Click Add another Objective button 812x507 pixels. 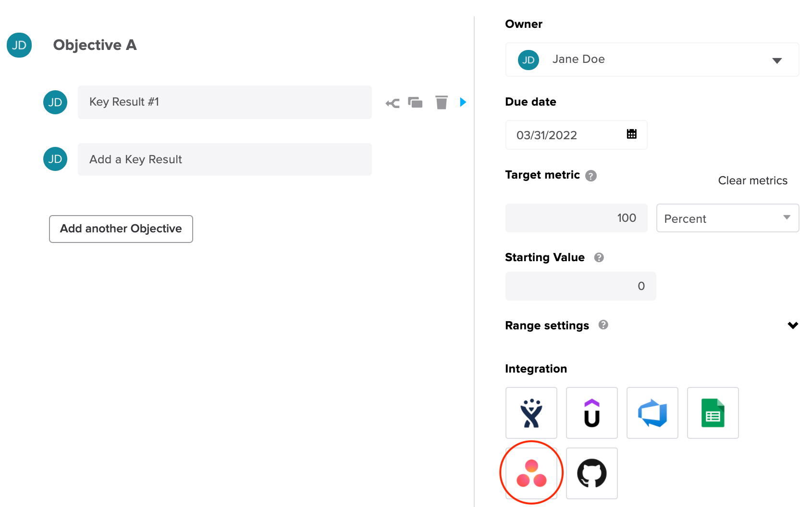(x=121, y=229)
